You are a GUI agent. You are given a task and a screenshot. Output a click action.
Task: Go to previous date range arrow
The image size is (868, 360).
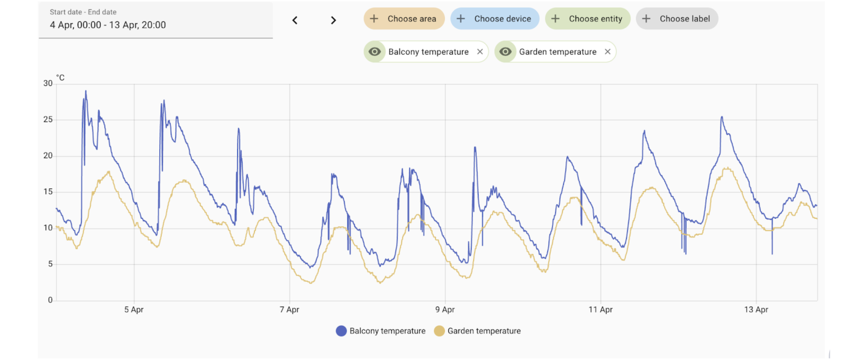pyautogui.click(x=295, y=20)
